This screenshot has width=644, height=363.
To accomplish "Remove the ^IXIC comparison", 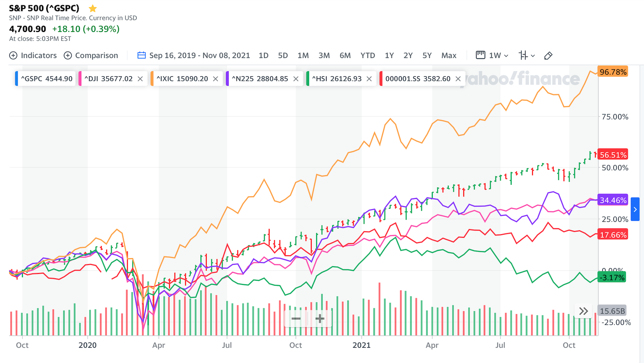I will tap(216, 79).
